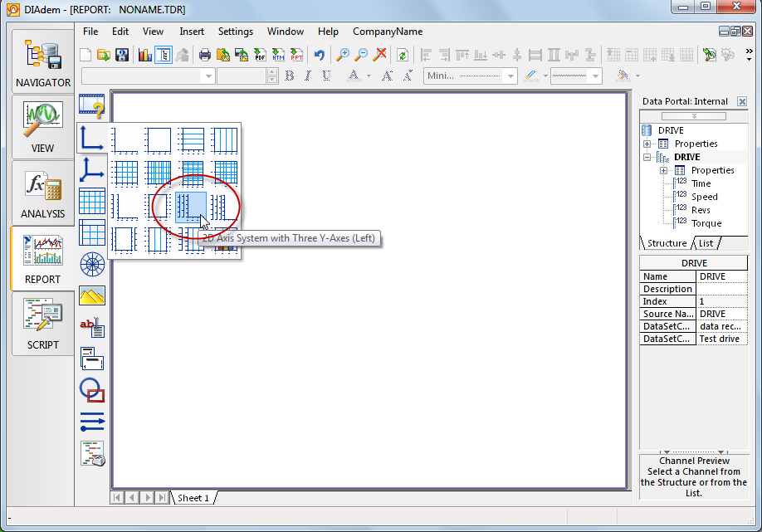
Task: Toggle underline text formatting
Action: click(326, 76)
